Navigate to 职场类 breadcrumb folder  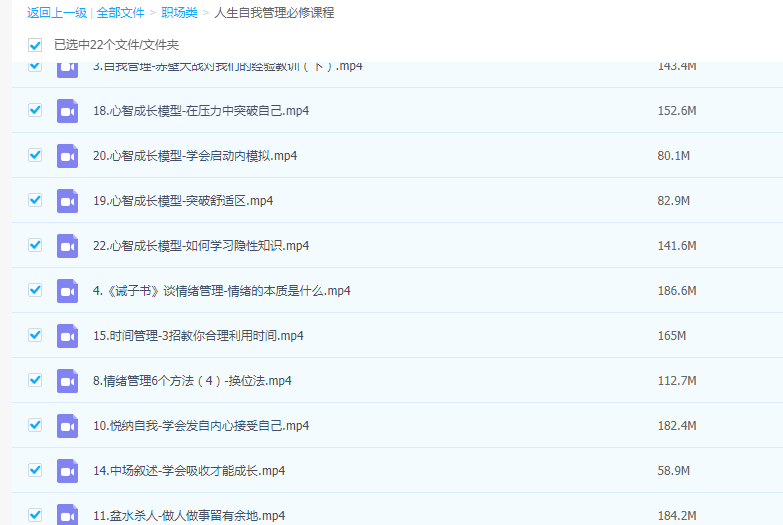(x=180, y=13)
